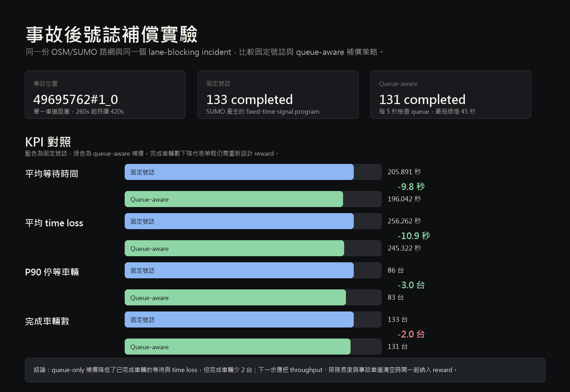Click the 藍色為固定號誌 legend description
The image size is (570, 392).
coord(152,154)
